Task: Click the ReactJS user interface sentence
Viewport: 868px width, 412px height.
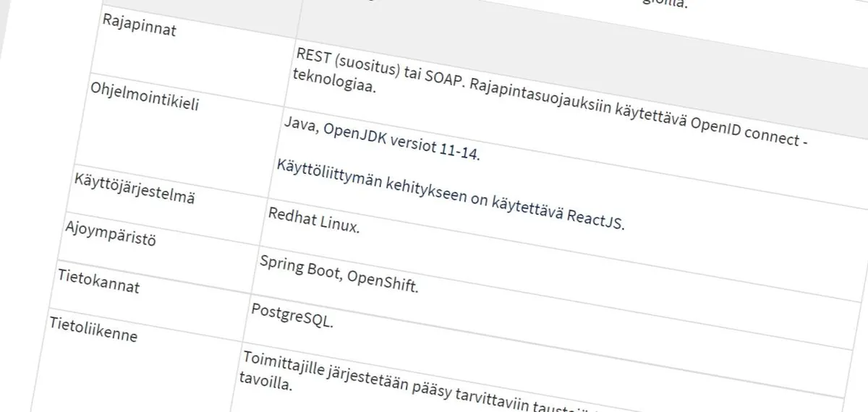Action: click(449, 194)
